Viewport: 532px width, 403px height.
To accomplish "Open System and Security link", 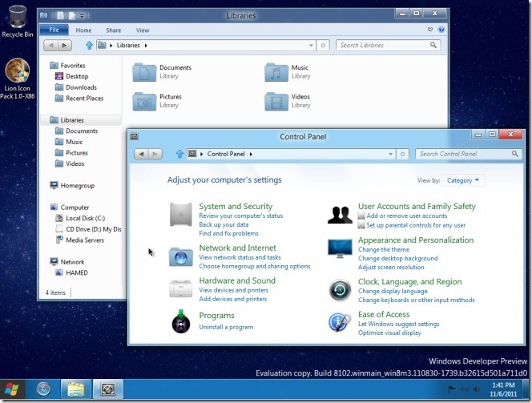I will click(236, 206).
